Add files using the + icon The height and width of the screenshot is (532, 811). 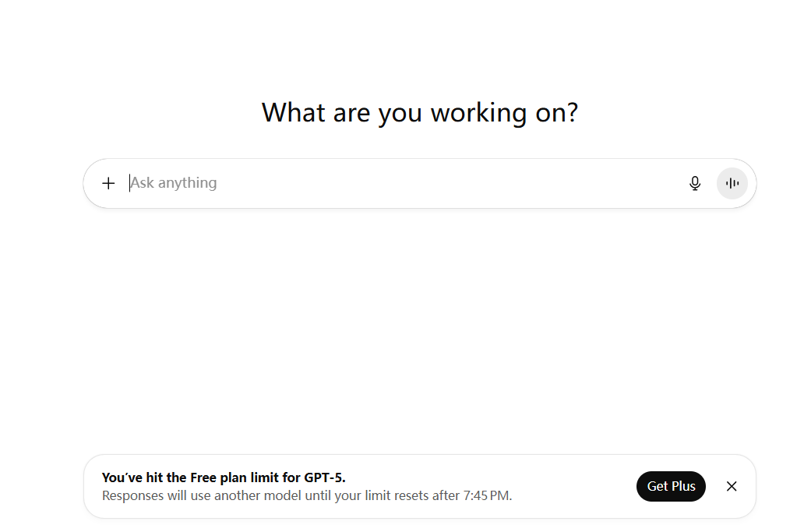click(x=108, y=184)
